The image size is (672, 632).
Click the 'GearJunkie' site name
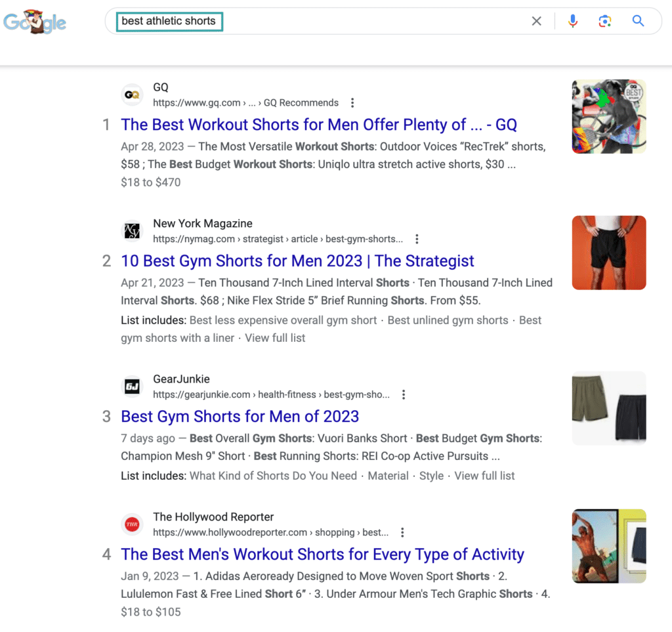181,379
